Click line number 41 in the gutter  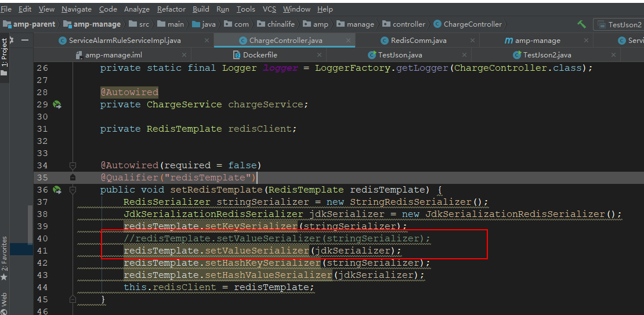[x=42, y=251]
